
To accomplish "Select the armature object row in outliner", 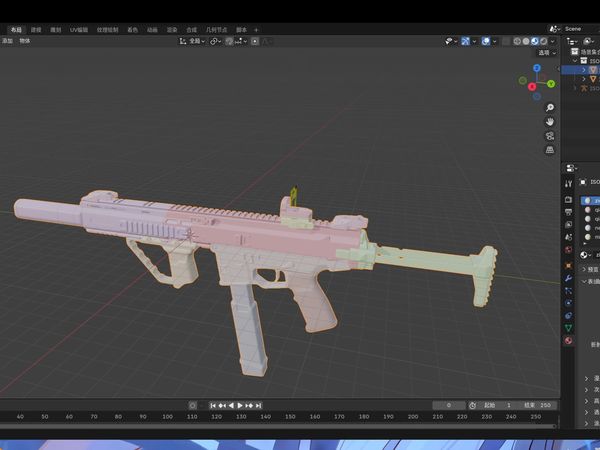I will pyautogui.click(x=581, y=88).
